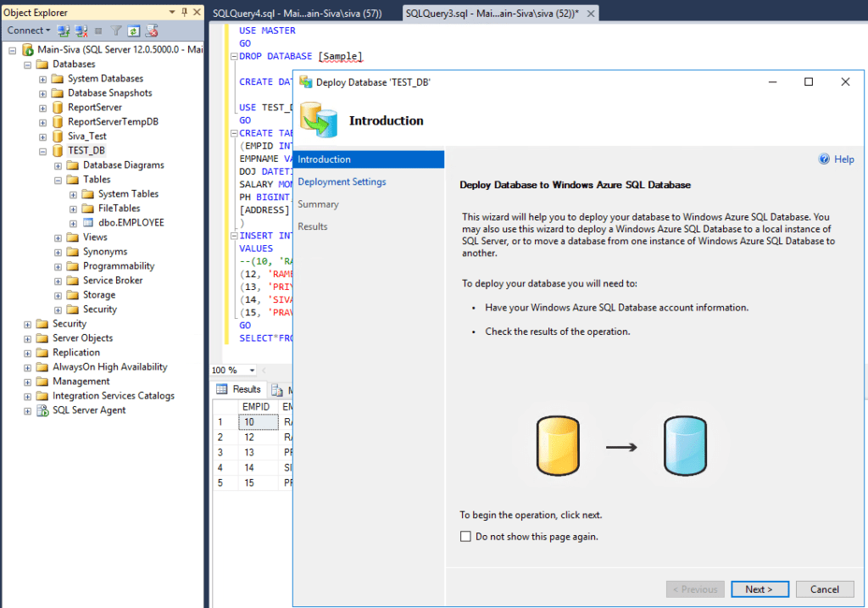Open the Help icon in wizard
This screenshot has width=868, height=608.
click(x=824, y=159)
